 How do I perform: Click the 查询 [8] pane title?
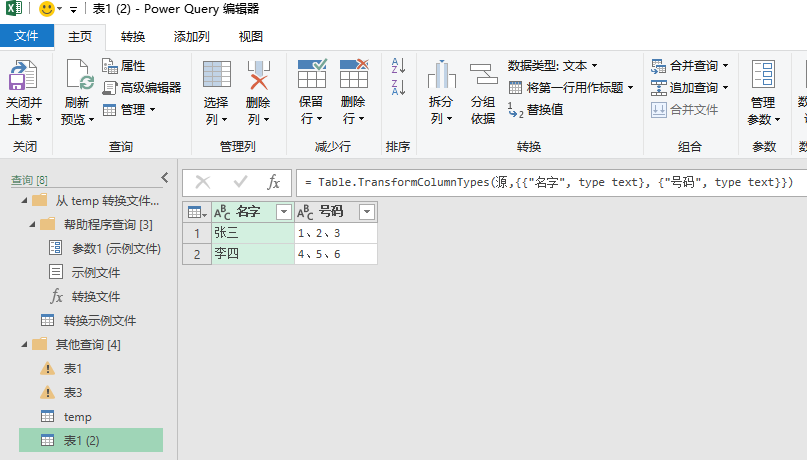pyautogui.click(x=29, y=180)
